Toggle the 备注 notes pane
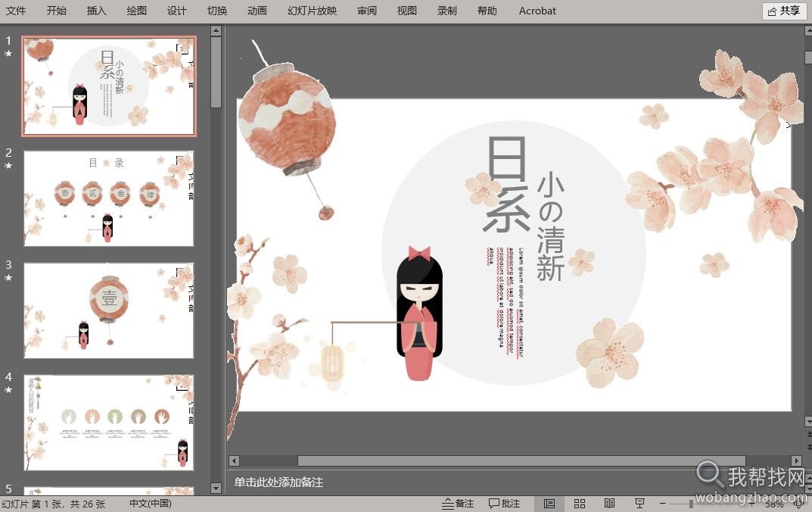This screenshot has width=812, height=512. pyautogui.click(x=458, y=504)
